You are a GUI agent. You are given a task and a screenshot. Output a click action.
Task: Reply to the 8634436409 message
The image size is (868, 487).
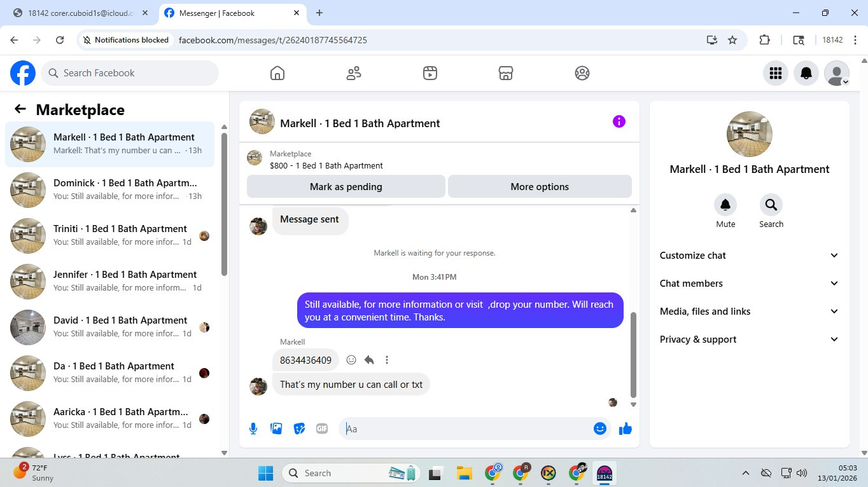coord(369,360)
